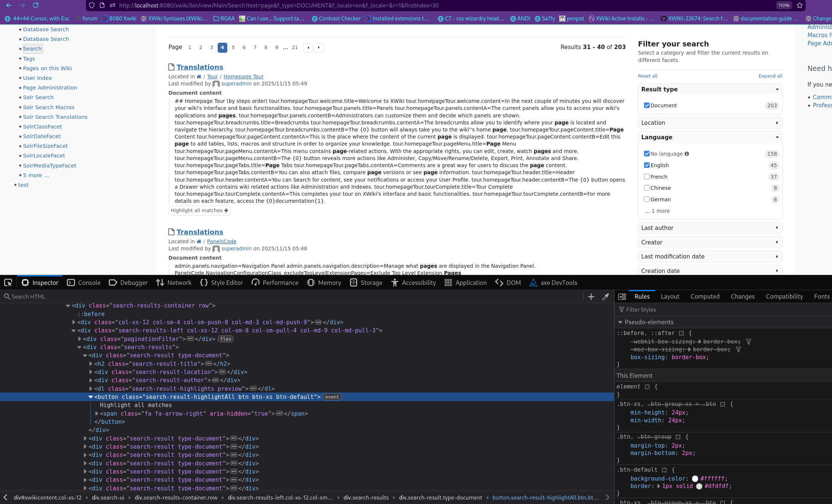Click the next page arrow in the pagination

click(x=319, y=48)
